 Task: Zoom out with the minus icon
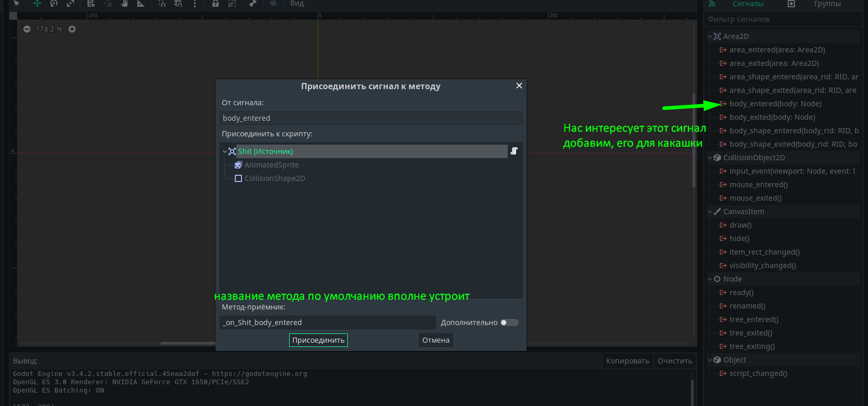[x=27, y=29]
